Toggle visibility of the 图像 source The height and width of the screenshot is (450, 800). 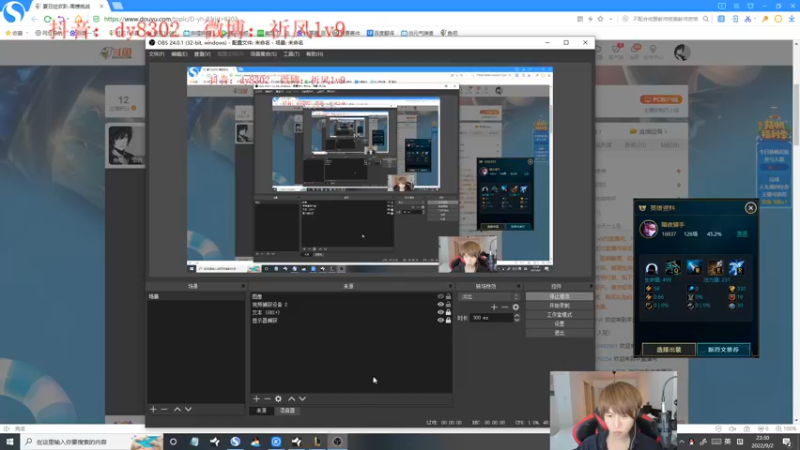(x=440, y=296)
